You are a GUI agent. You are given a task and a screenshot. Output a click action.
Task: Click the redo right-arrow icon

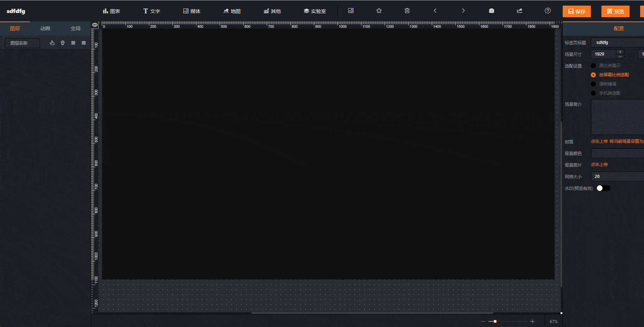pos(463,11)
